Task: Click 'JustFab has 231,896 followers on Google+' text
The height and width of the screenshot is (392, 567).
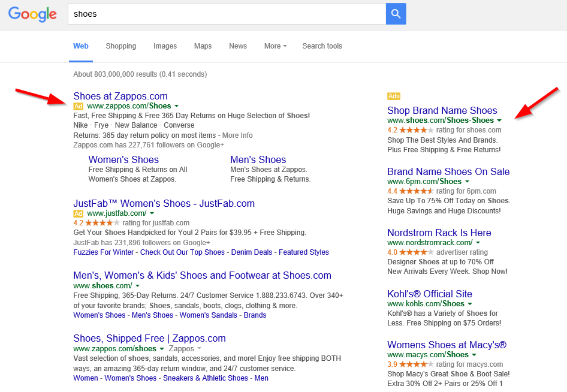Action: coord(141,242)
